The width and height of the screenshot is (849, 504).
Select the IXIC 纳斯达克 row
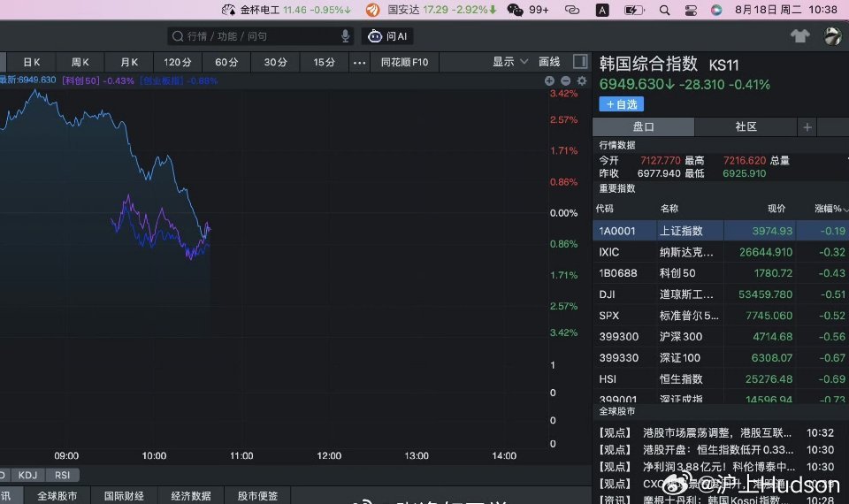[721, 252]
